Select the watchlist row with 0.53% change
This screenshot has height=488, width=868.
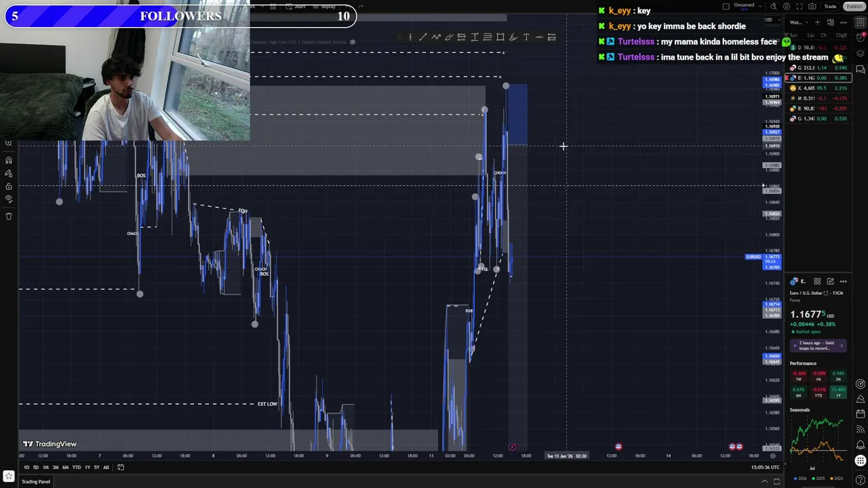tap(818, 119)
